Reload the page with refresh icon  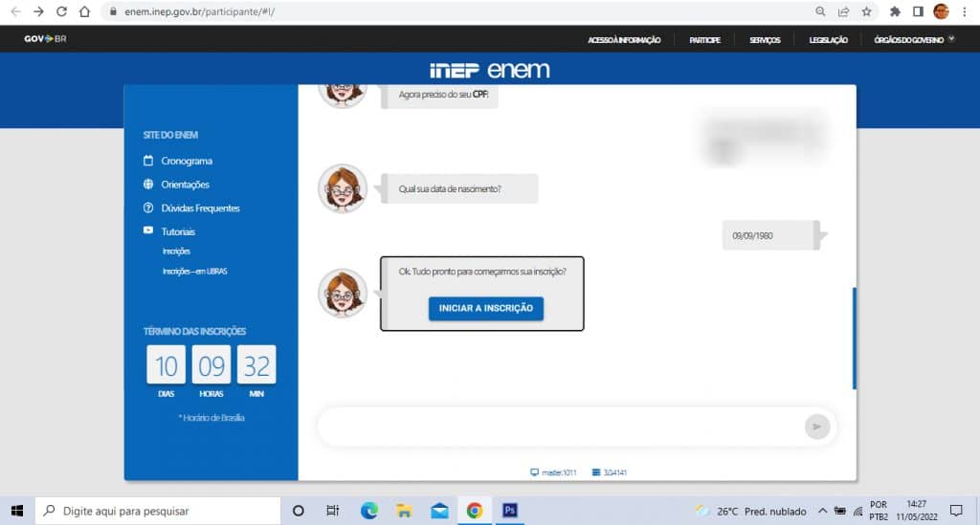pos(61,11)
